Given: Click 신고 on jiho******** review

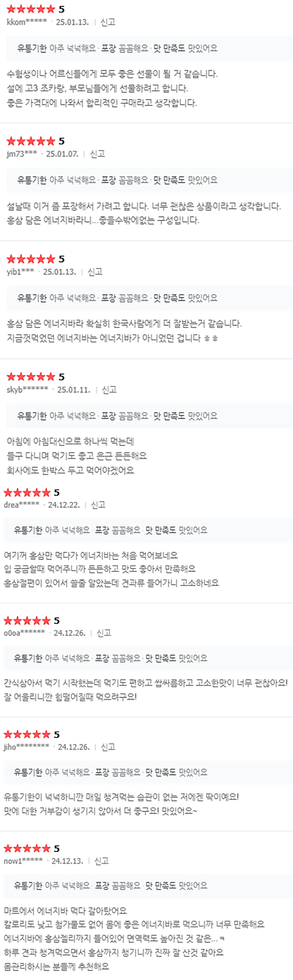Looking at the screenshot, I should (108, 747).
